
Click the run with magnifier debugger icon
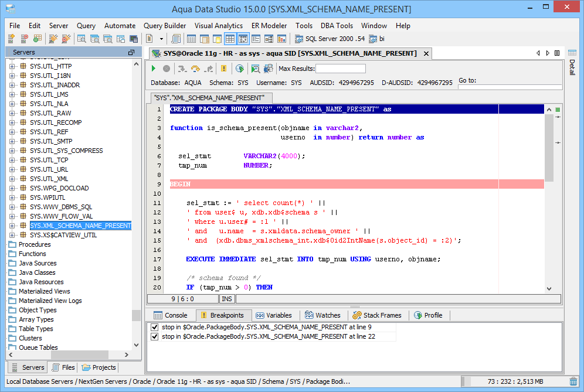[255, 69]
